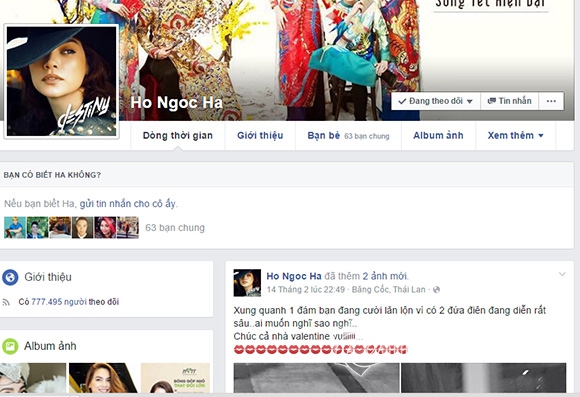Screen dimensions: 580x397
Task: Open third mutual friend avatar of man at table
Action: coord(60,227)
